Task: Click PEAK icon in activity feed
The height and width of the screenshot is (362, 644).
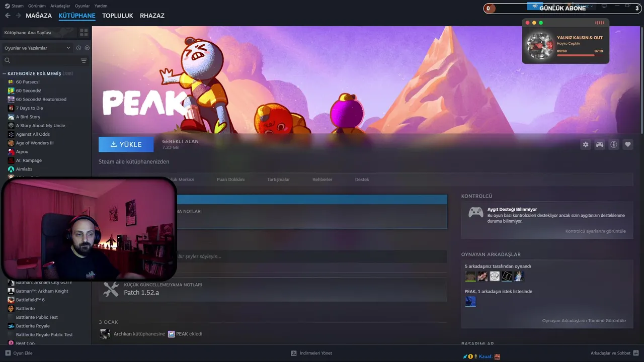Action: [171, 334]
